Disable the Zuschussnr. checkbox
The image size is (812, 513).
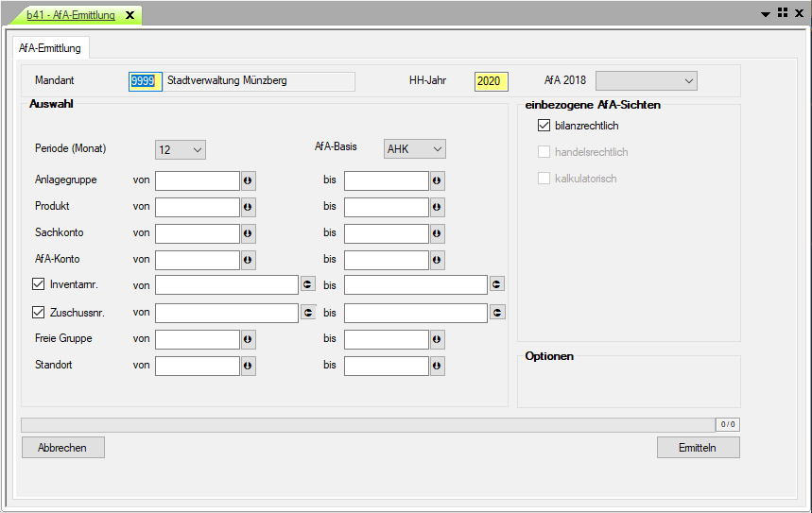[x=39, y=312]
